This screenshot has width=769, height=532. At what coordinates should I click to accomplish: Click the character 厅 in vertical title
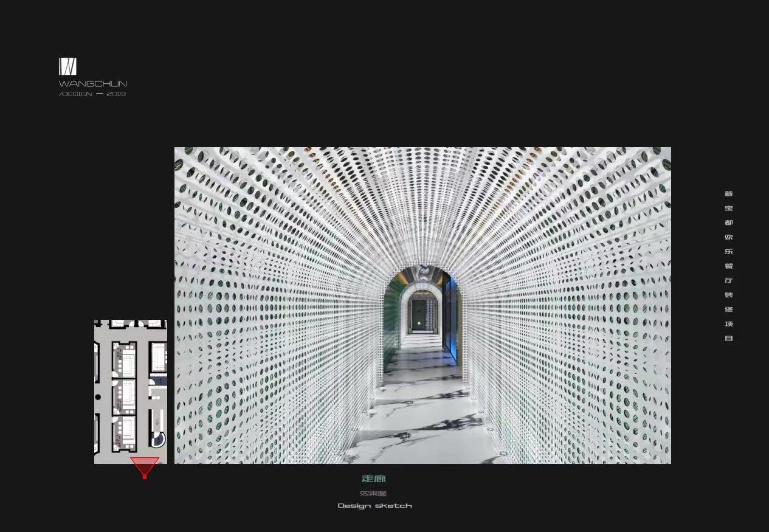[x=728, y=280]
